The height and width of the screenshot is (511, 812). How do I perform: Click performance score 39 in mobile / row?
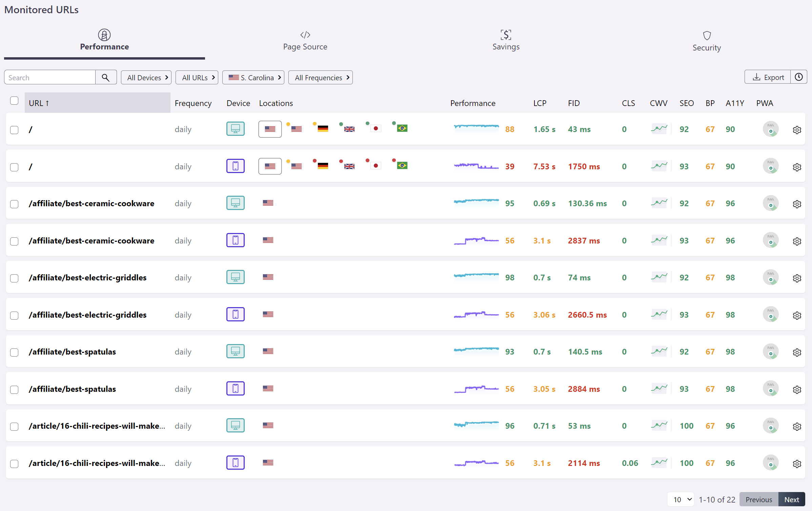coord(510,167)
